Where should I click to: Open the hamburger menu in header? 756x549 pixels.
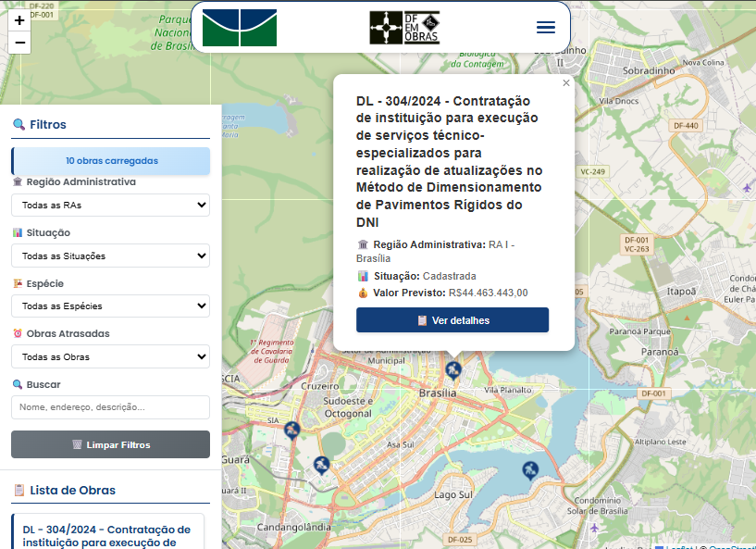pyautogui.click(x=546, y=27)
